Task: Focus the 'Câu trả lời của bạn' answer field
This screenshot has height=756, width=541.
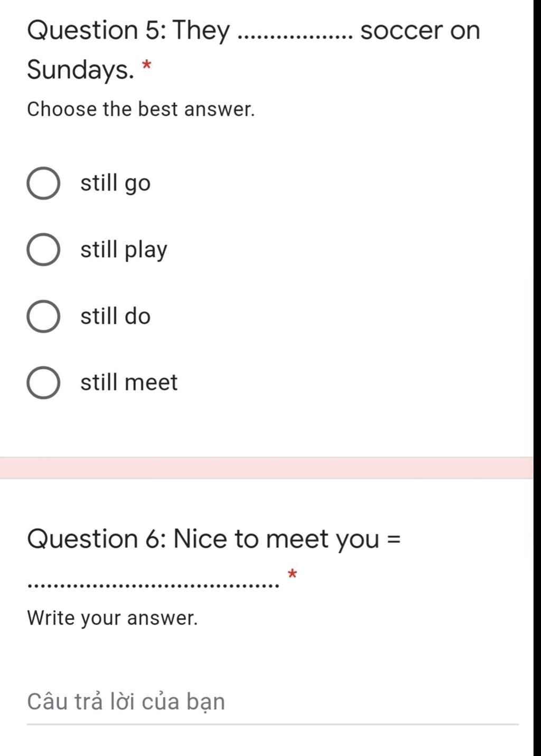Action: (273, 703)
